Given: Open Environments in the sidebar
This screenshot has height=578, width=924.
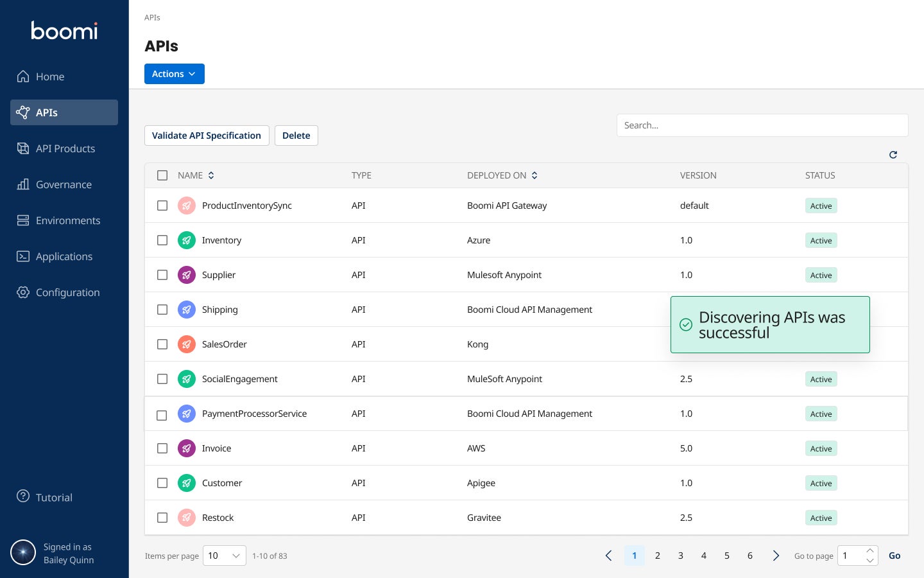Looking at the screenshot, I should pyautogui.click(x=64, y=220).
